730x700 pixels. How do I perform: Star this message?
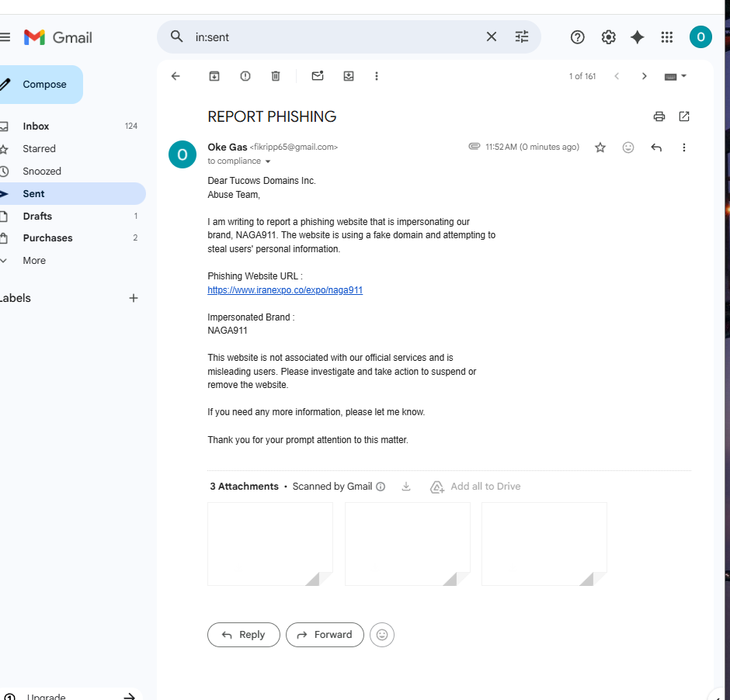pos(600,147)
